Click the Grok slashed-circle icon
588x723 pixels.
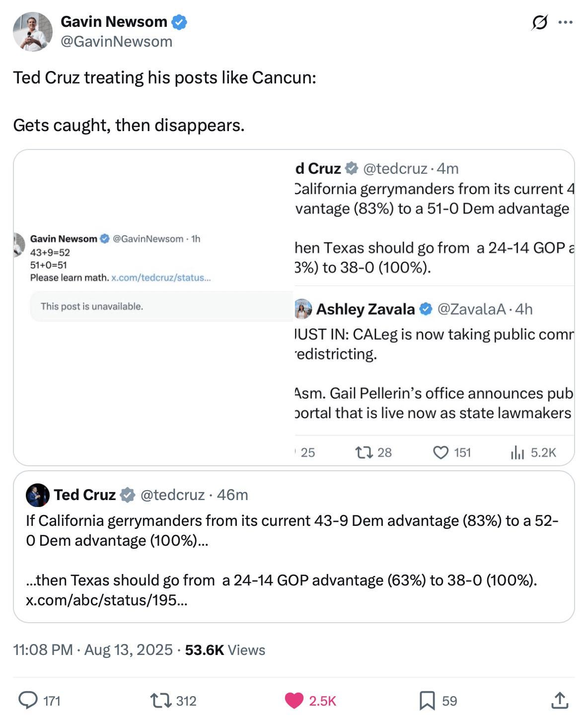[x=540, y=22]
